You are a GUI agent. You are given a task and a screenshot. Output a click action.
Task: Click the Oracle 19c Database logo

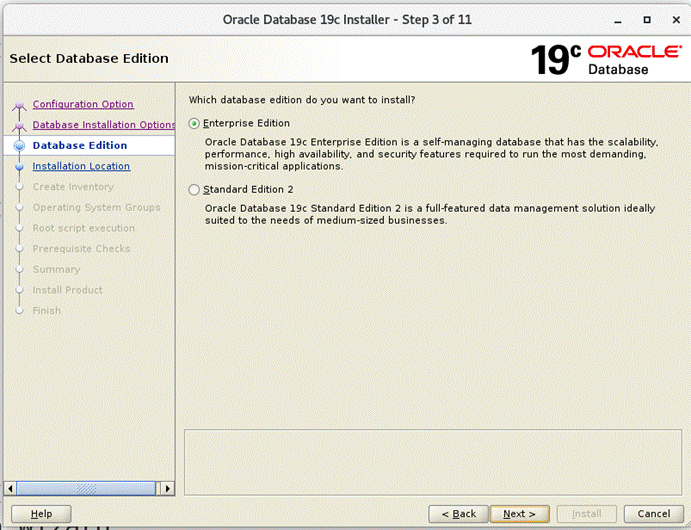click(606, 59)
